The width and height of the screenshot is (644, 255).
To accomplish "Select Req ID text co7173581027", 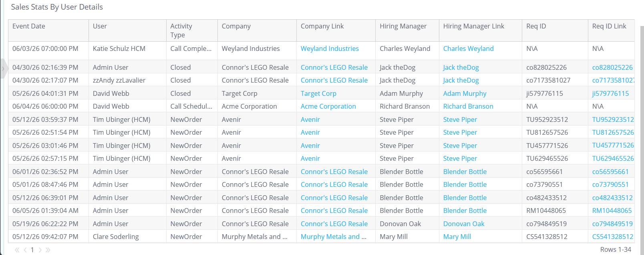I will [548, 80].
